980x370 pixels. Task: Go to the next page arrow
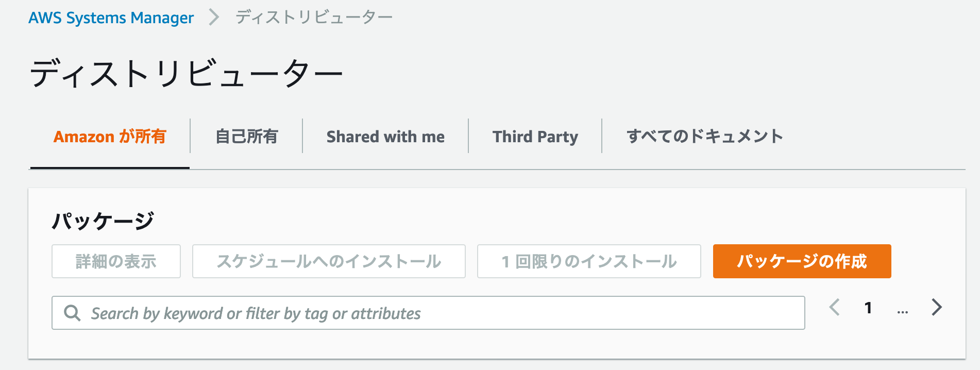tap(937, 308)
